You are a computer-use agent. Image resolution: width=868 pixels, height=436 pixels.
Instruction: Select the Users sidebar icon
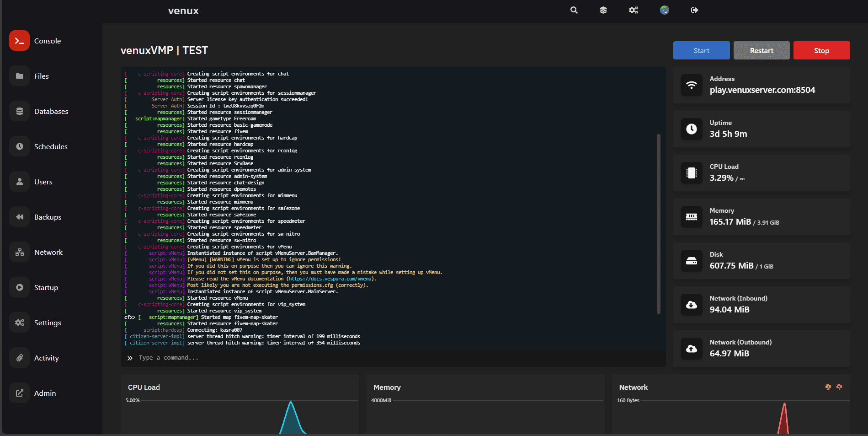pos(20,182)
